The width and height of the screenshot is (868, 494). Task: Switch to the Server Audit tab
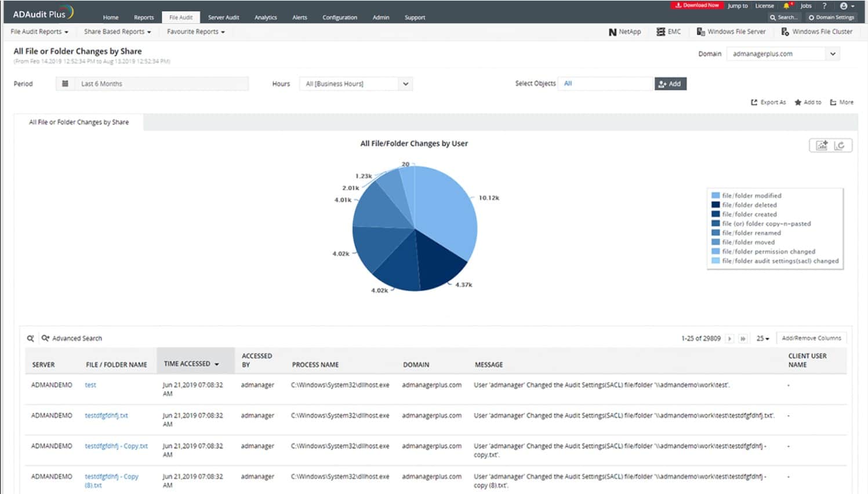pos(223,17)
